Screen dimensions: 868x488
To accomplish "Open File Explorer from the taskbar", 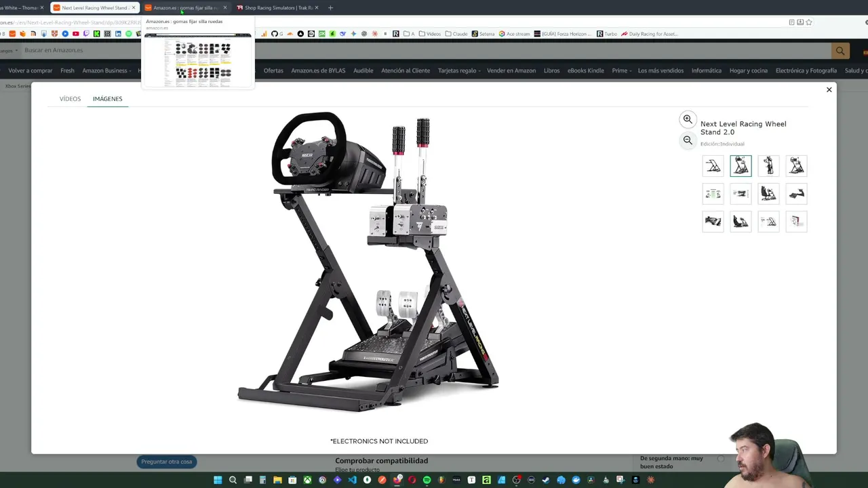I will pyautogui.click(x=277, y=480).
